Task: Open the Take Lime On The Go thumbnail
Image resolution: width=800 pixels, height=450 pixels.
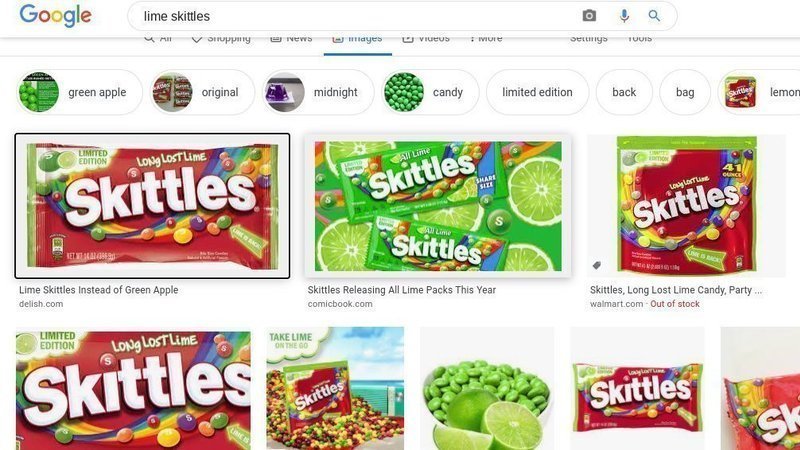Action: pyautogui.click(x=335, y=388)
